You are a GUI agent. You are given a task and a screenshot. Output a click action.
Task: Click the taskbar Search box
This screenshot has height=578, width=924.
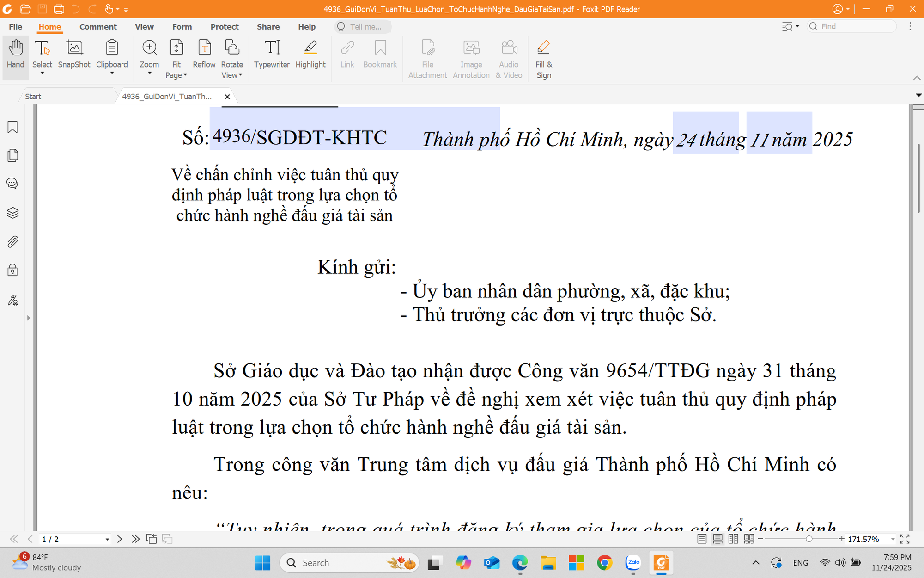click(x=349, y=563)
